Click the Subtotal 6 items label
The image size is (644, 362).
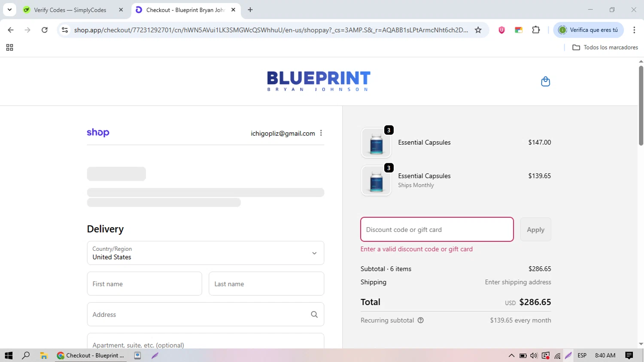point(386,269)
